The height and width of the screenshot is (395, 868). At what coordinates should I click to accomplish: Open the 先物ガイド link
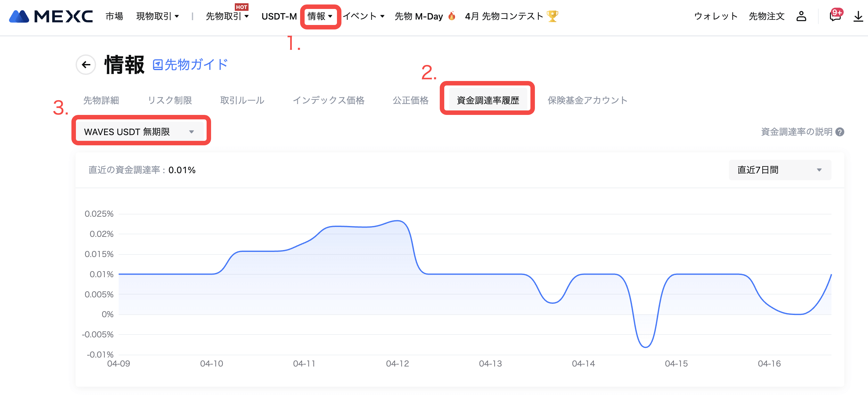[x=190, y=65]
